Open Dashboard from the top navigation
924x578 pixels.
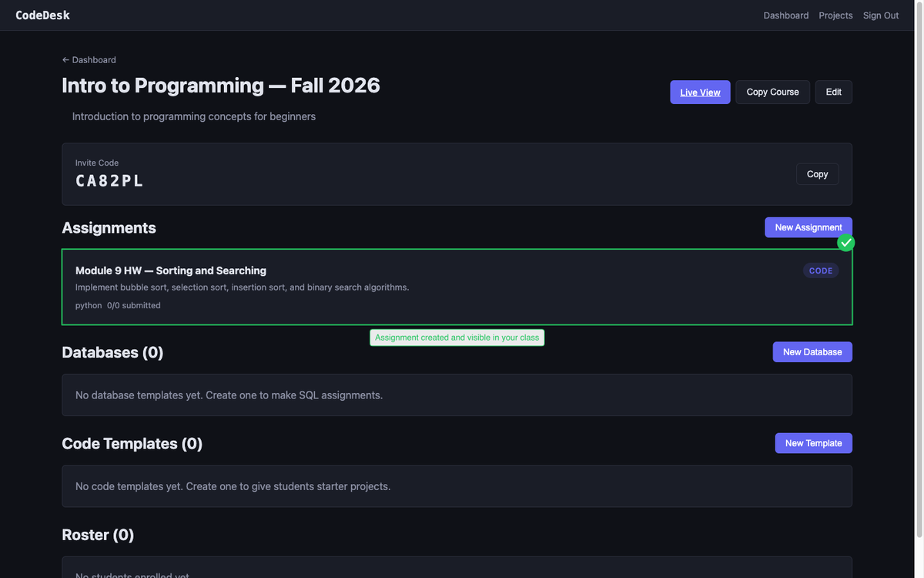pyautogui.click(x=785, y=15)
